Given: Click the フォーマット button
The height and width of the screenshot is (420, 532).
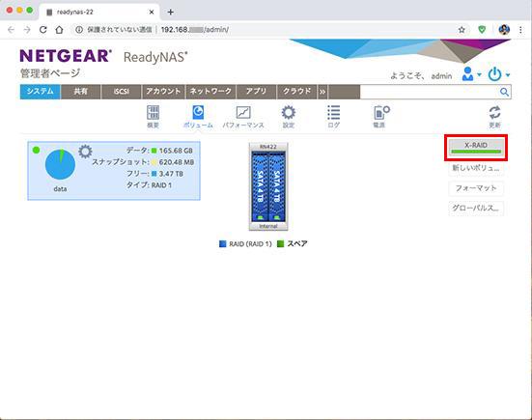Looking at the screenshot, I should click(x=476, y=188).
